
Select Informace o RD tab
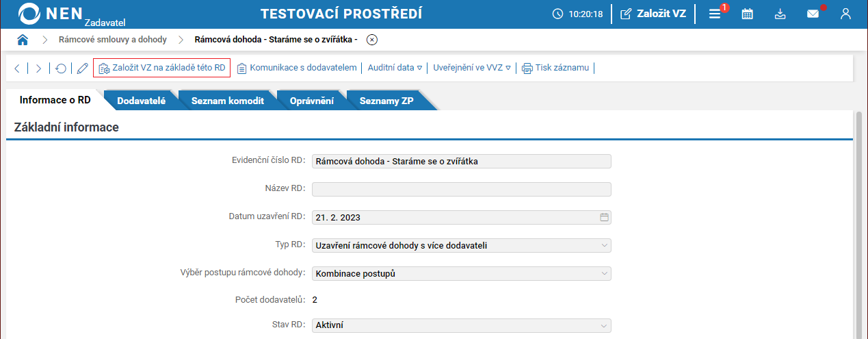tap(55, 100)
